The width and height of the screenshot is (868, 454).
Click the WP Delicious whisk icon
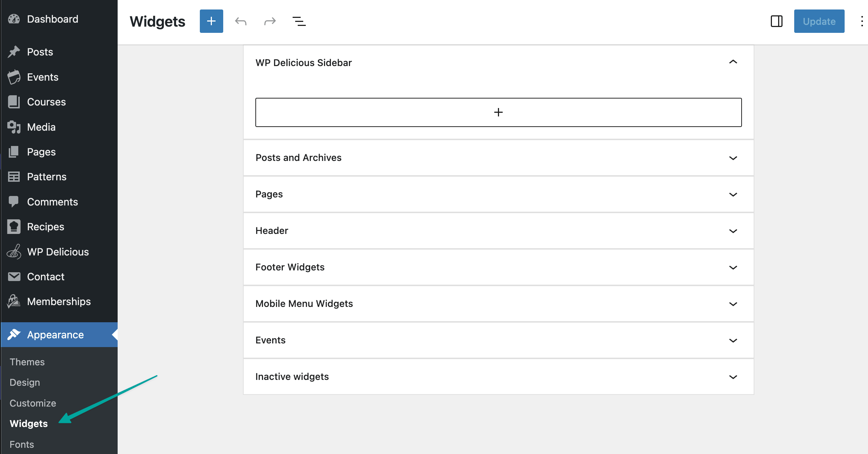coord(14,252)
